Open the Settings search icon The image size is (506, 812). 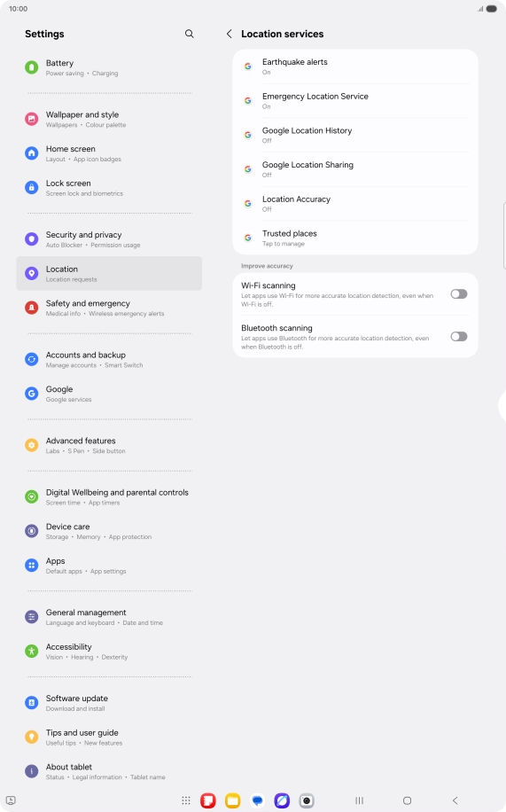[189, 34]
